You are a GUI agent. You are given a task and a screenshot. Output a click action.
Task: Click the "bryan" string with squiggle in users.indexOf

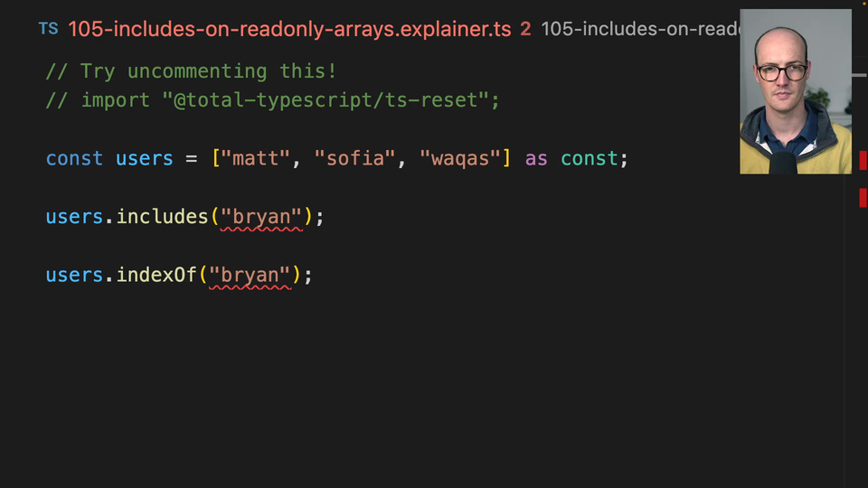click(x=250, y=275)
